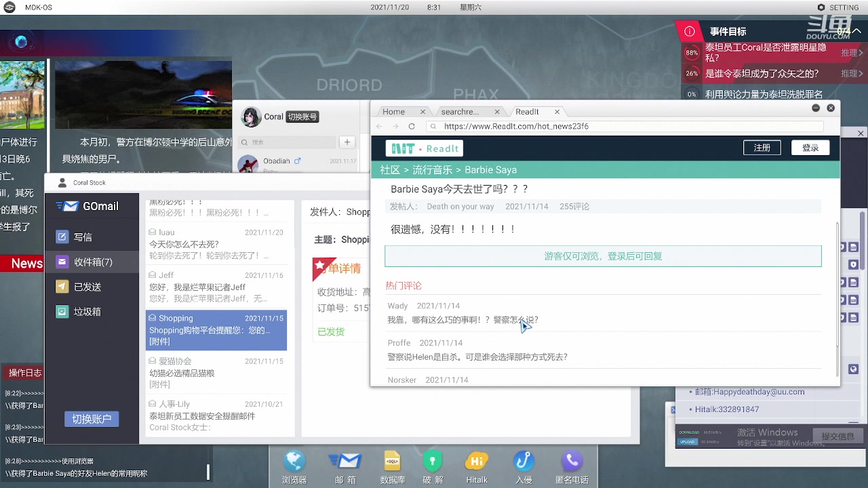Click the browser back arrow
Screen dimensions: 868x488
point(379,126)
